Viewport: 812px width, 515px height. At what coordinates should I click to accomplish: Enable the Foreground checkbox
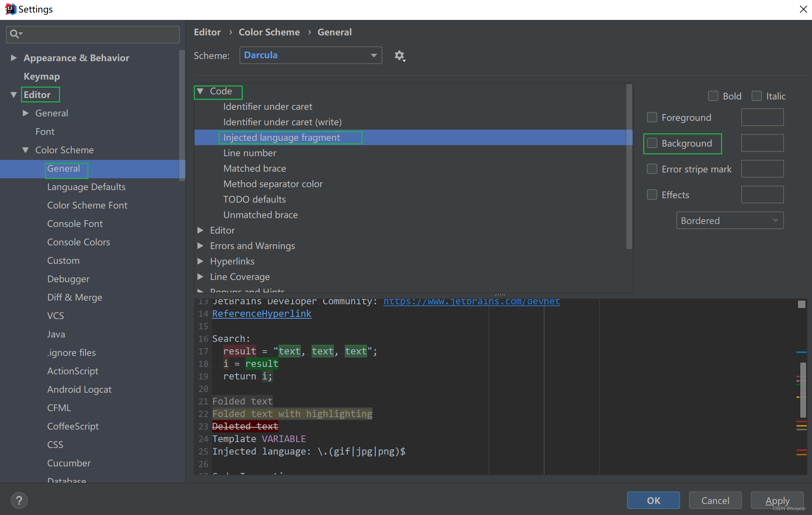point(652,117)
